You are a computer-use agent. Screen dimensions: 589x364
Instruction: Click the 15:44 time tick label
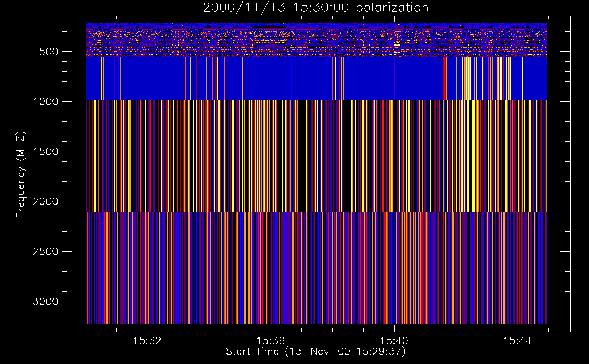coord(517,341)
